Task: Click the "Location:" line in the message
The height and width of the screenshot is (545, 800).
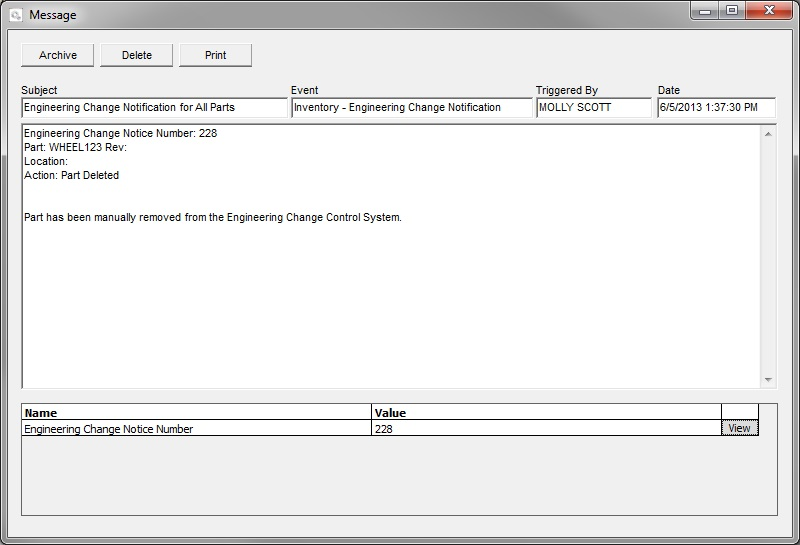Action: [x=46, y=161]
